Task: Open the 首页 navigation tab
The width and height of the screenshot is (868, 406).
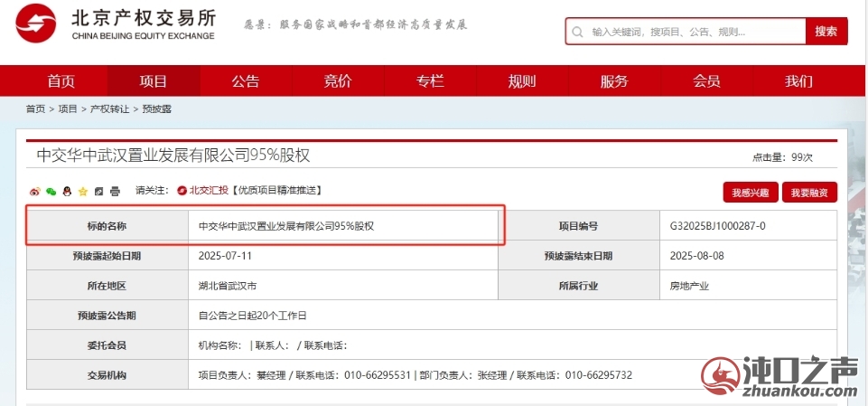Action: [x=61, y=81]
